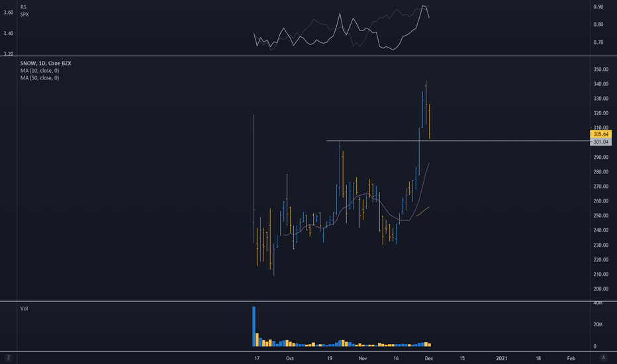Click the yellow 305.64 current price label

[x=600, y=134]
